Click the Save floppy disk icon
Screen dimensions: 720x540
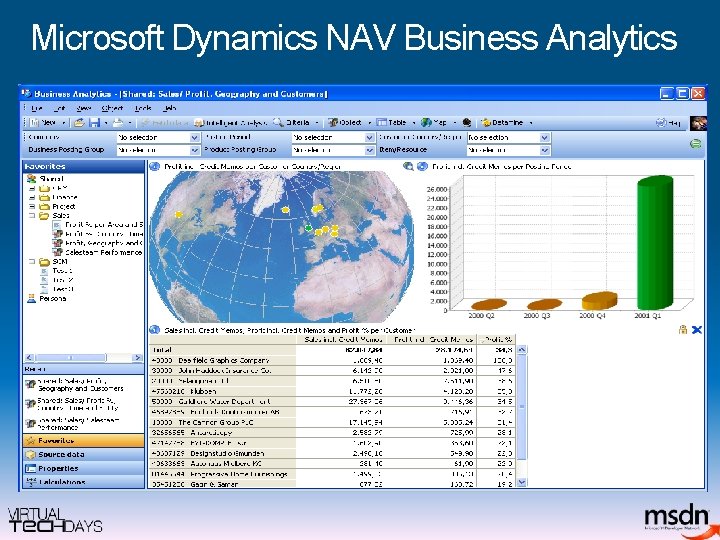click(95, 123)
